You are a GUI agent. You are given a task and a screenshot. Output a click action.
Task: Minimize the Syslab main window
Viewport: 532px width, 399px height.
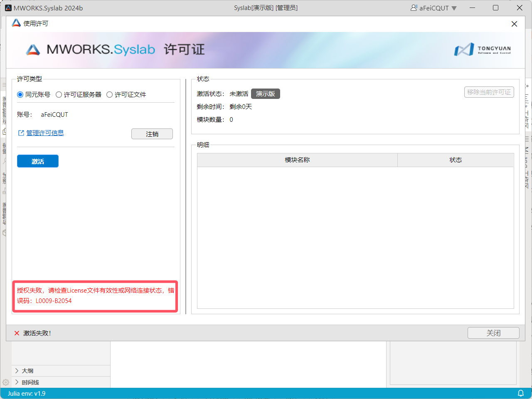pyautogui.click(x=473, y=8)
